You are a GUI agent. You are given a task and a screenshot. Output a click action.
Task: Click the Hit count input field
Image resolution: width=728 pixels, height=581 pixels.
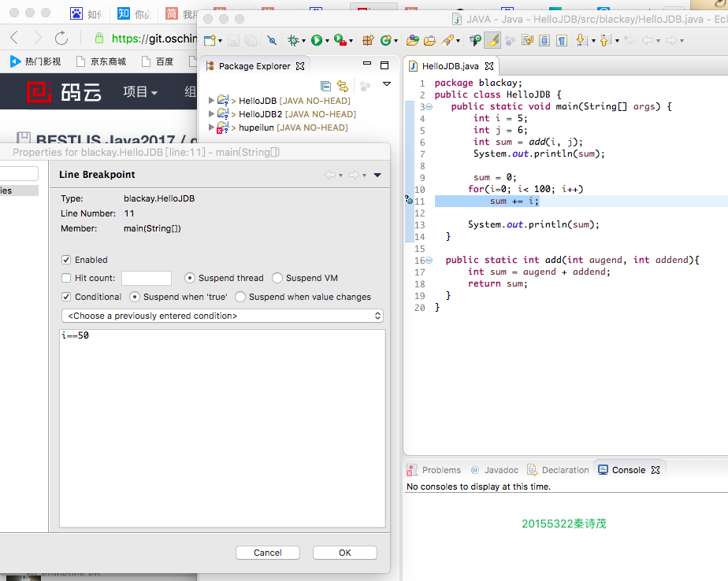(x=147, y=278)
